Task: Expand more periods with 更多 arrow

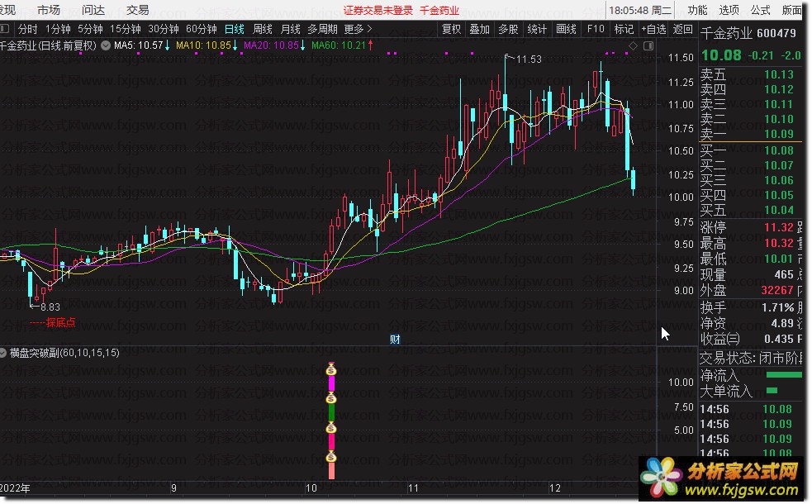Action: (x=358, y=29)
